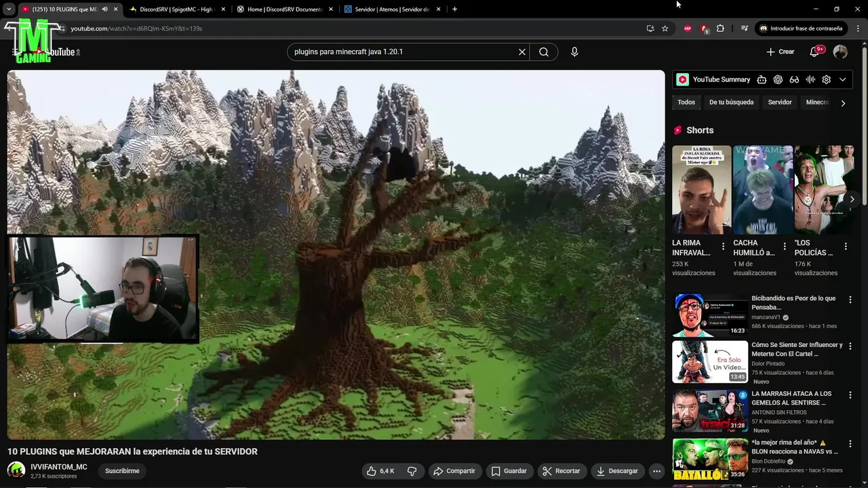
Task: Open options for la mejor rima video
Action: (x=850, y=444)
